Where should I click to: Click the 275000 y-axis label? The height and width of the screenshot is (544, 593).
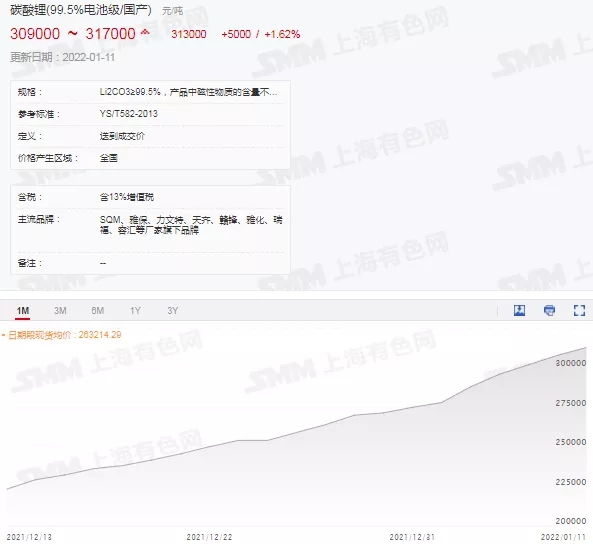tap(571, 403)
